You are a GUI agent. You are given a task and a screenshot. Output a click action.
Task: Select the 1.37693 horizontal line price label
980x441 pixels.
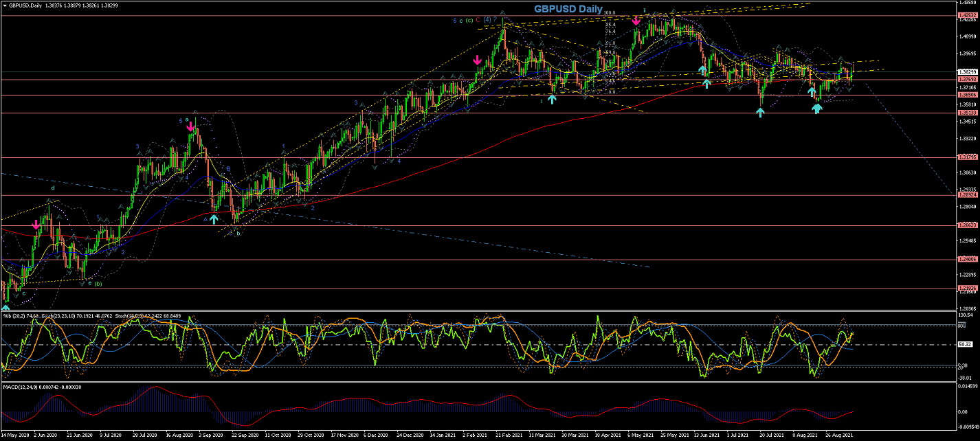click(966, 80)
